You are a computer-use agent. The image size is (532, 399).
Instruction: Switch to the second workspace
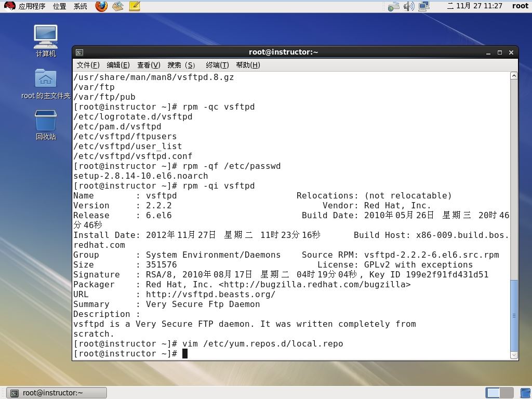507,393
